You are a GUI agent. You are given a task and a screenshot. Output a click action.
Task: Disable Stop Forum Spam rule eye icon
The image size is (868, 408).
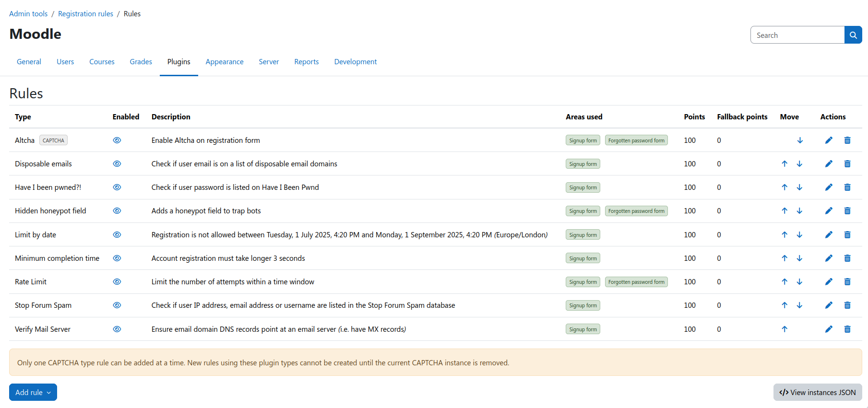(117, 305)
